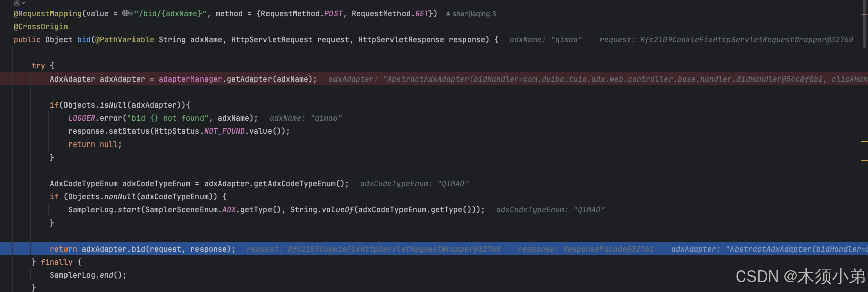Open the "/bid/{adxName}" URL mapping link
868x292 pixels.
coord(170,14)
